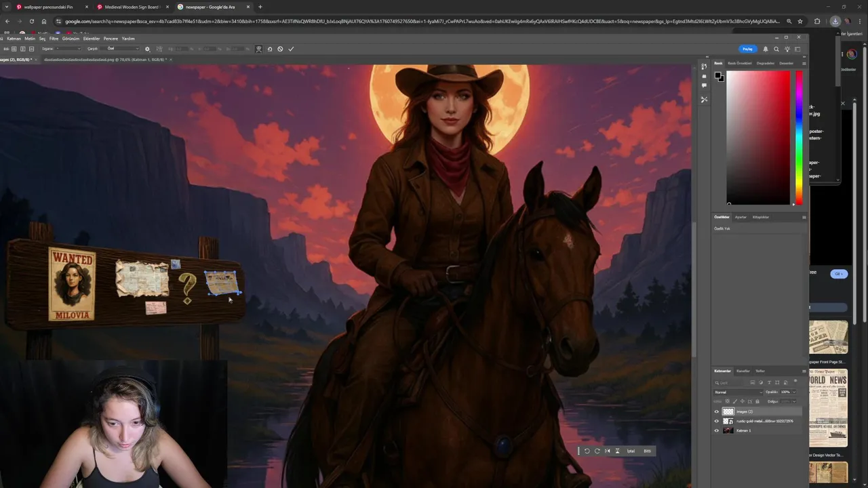The width and height of the screenshot is (868, 488).
Task: Lock all padlock icon in layers panel
Action: (x=757, y=401)
